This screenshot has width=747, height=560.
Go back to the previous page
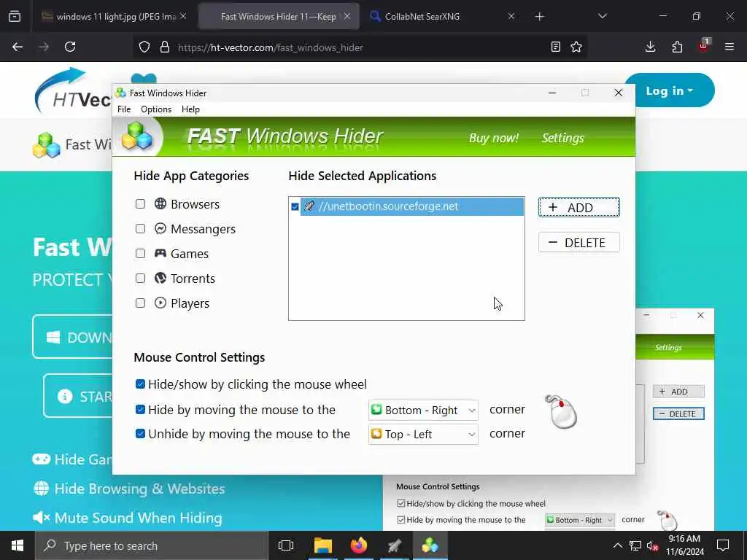[18, 47]
